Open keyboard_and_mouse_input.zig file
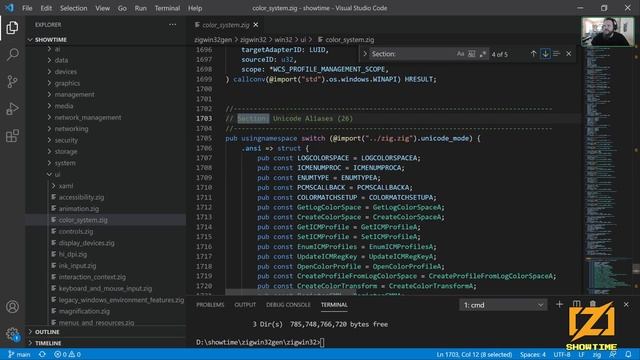Image resolution: width=640 pixels, height=360 pixels. 106,289
